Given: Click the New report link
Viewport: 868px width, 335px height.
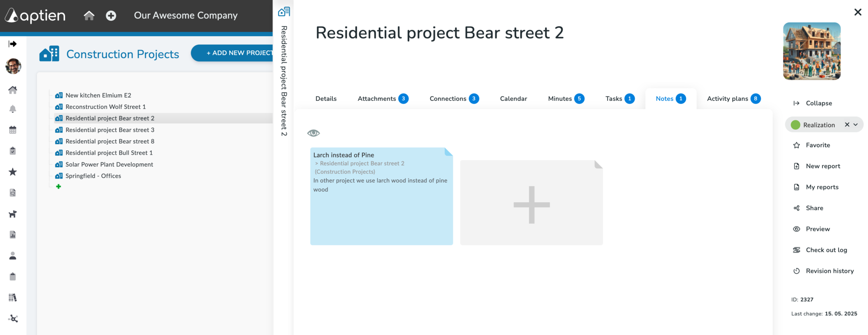Looking at the screenshot, I should point(823,166).
